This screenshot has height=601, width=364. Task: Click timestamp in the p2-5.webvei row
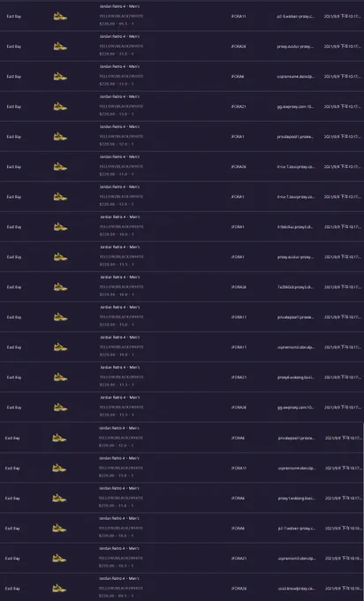[x=342, y=17]
